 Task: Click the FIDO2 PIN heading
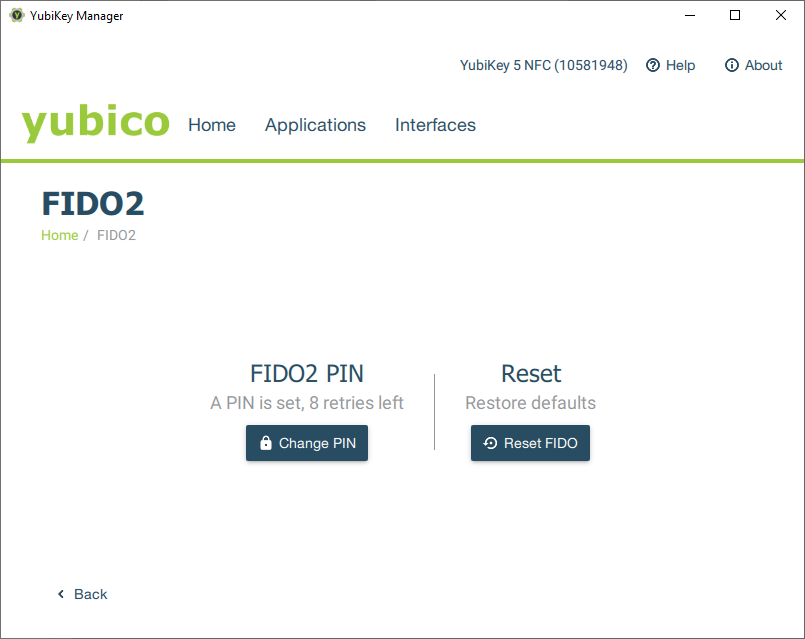point(307,374)
